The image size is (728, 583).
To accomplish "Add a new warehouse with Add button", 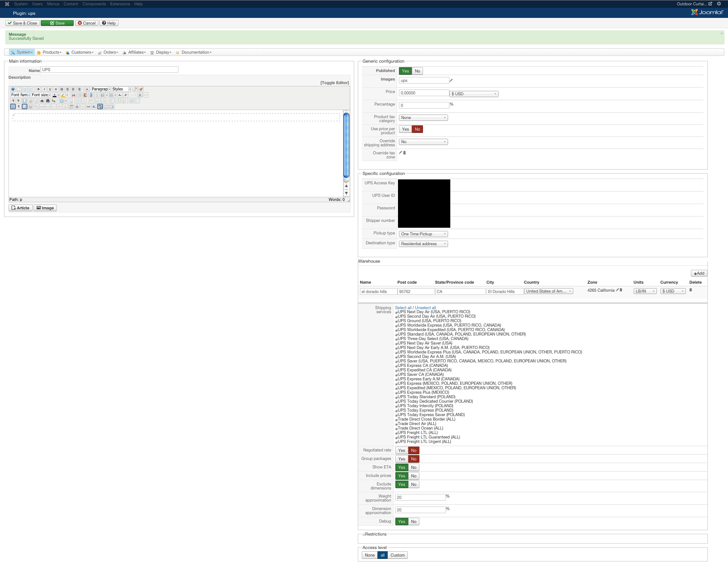I will [699, 273].
